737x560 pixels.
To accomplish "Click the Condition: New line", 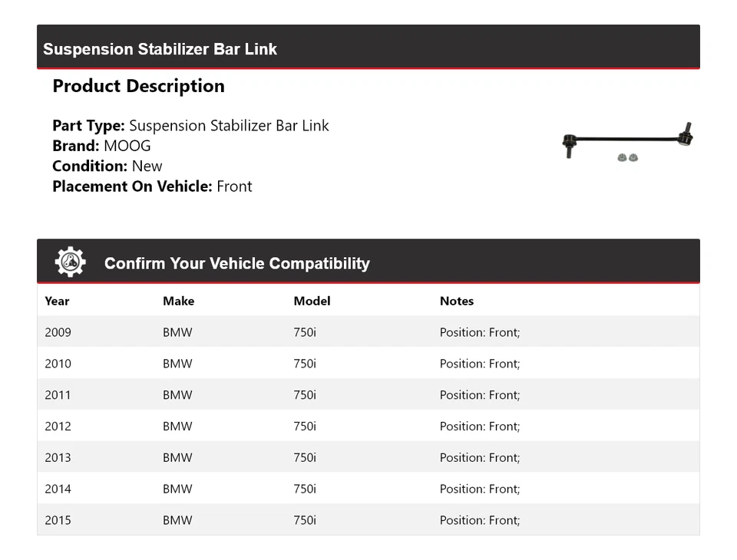I will [x=107, y=166].
